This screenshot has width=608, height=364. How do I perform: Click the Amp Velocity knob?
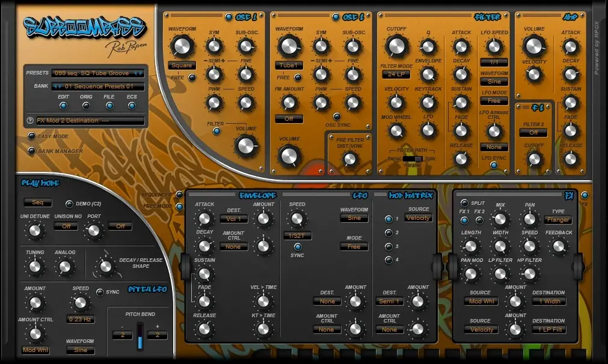point(534,74)
